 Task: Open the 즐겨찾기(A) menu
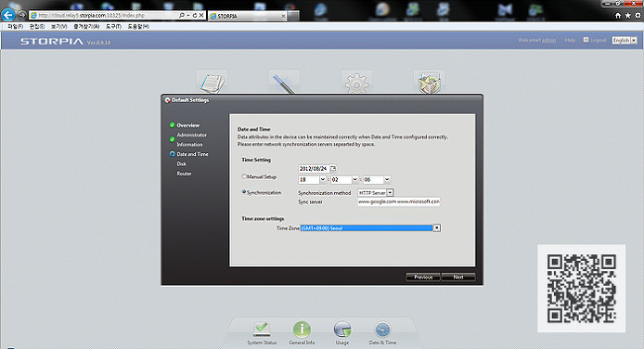[x=86, y=26]
